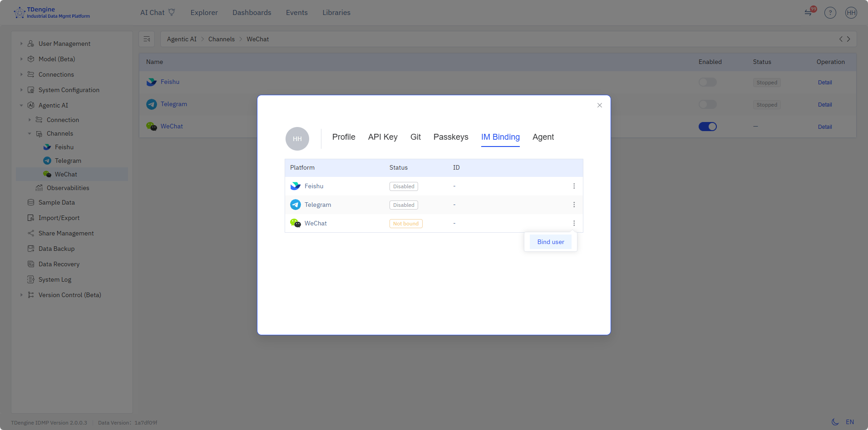
Task: Select the IM Binding tab
Action: pyautogui.click(x=500, y=137)
